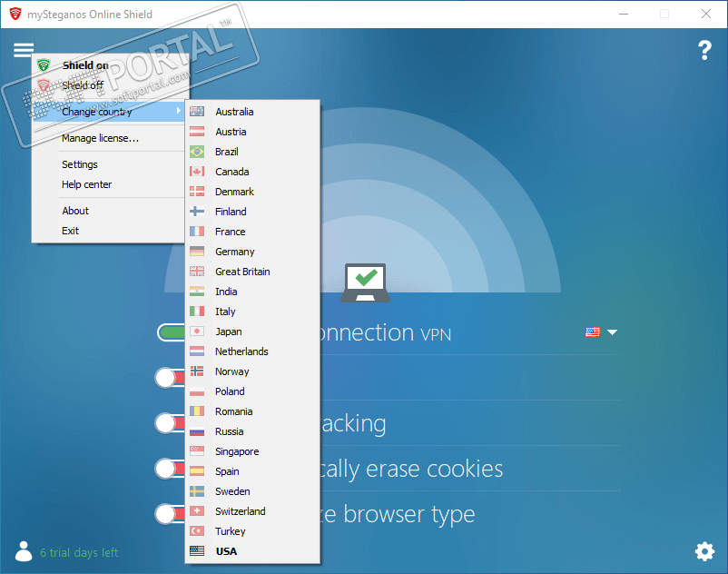Open the country dropdown arrow beside VPN
This screenshot has height=574, width=728.
pos(613,332)
